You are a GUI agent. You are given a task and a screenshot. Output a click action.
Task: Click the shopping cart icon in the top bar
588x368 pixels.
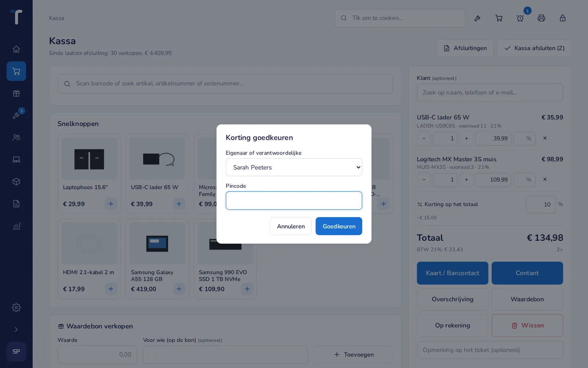[499, 18]
